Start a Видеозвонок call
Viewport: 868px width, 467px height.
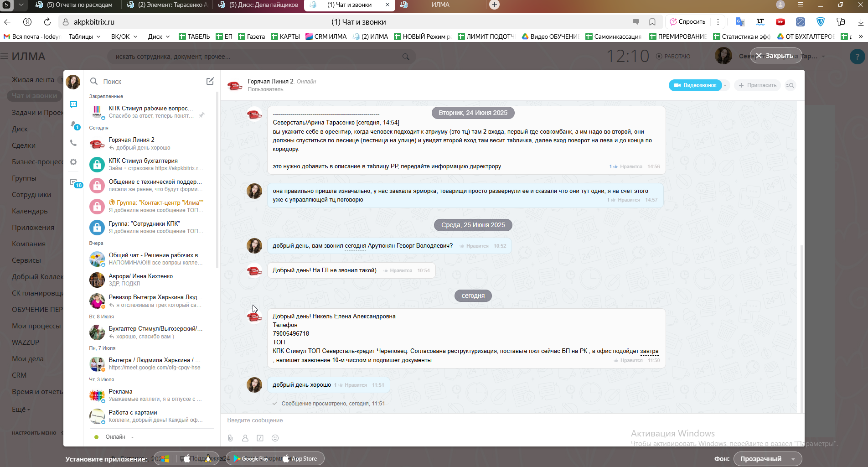(x=695, y=85)
